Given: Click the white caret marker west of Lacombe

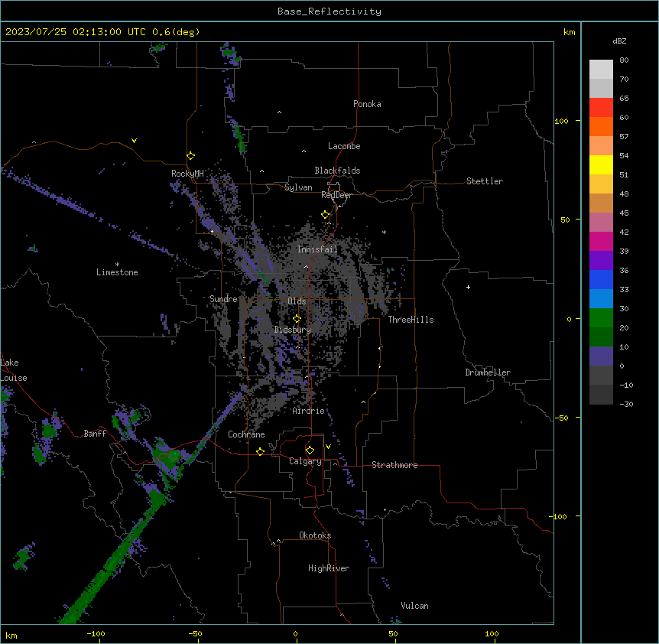Looking at the screenshot, I should click(x=304, y=151).
